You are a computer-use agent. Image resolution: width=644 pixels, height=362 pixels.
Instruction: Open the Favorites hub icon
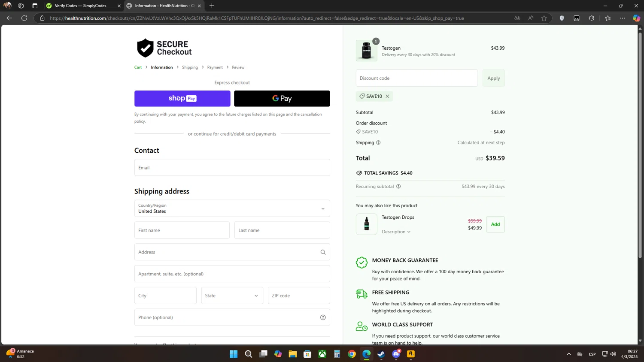tap(608, 18)
